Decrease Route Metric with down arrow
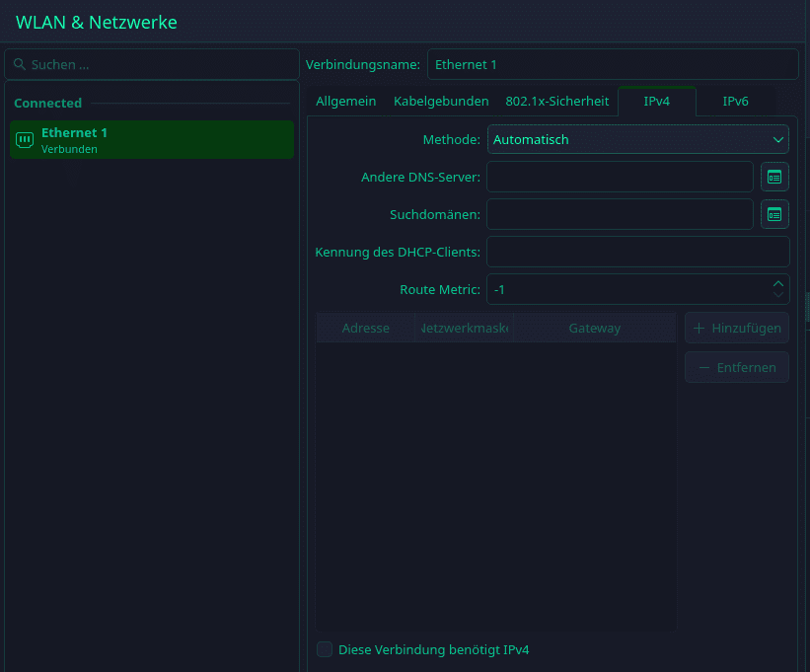The width and height of the screenshot is (810, 672). pos(778,295)
